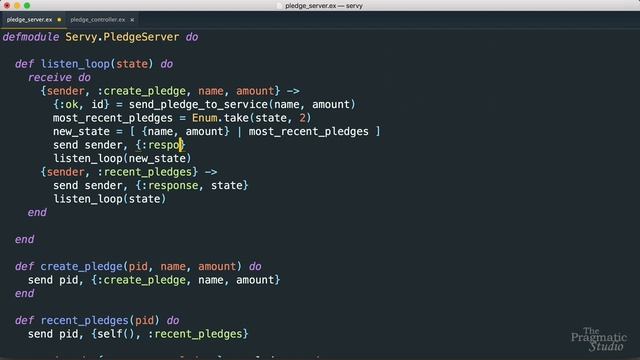This screenshot has height=360, width=640.
Task: Click 'send pid, {self(), :recent_pledges}' line
Action: 138,334
